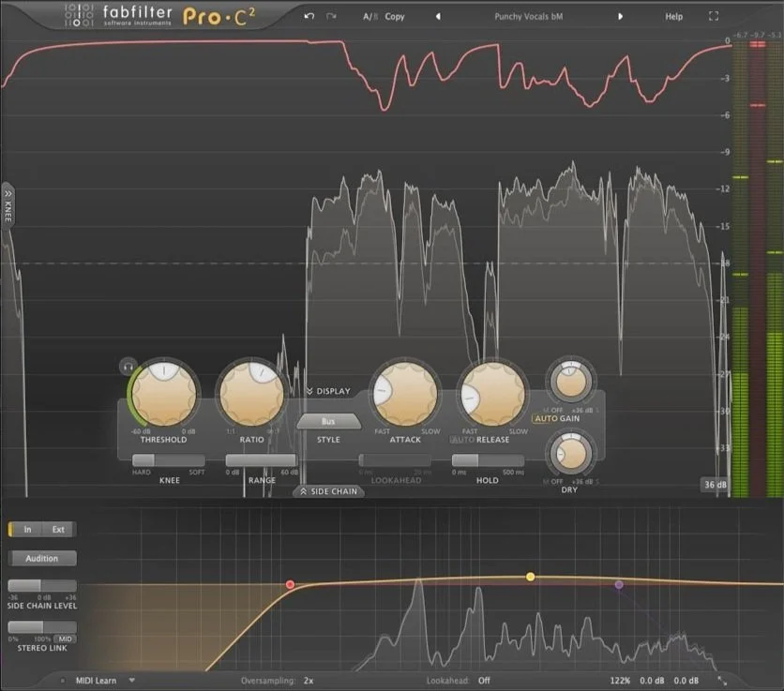Click the MIDI Learn button
Screen dimensions: 784x691
(96, 681)
